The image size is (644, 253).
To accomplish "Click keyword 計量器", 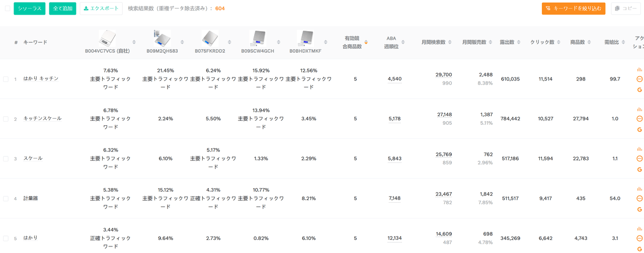I will pos(31,198).
